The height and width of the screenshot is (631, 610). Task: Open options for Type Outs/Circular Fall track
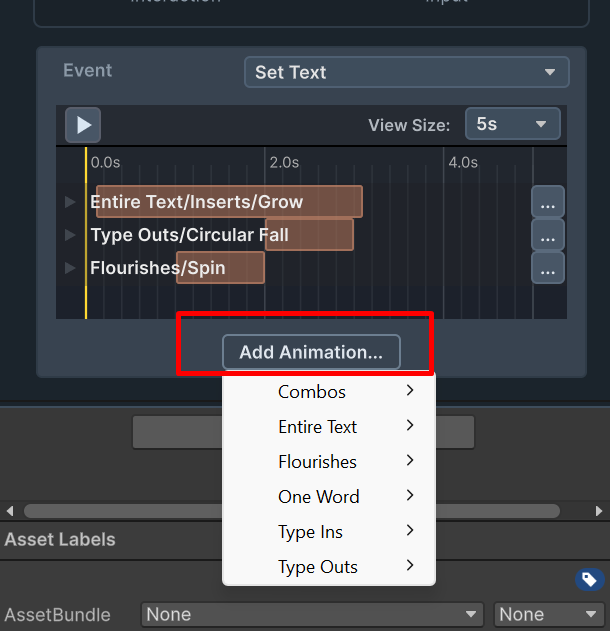click(x=548, y=235)
